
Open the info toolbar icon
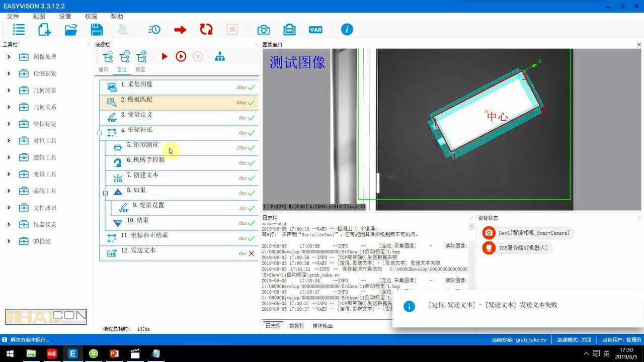[x=347, y=30]
